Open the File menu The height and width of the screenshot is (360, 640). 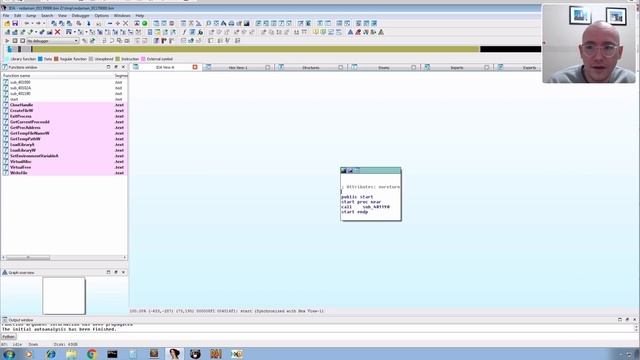[6, 16]
